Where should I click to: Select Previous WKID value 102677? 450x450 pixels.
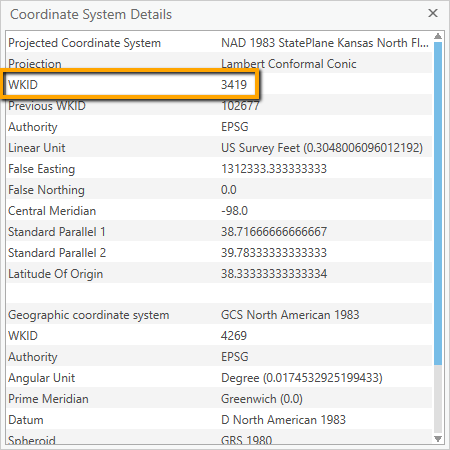[240, 106]
